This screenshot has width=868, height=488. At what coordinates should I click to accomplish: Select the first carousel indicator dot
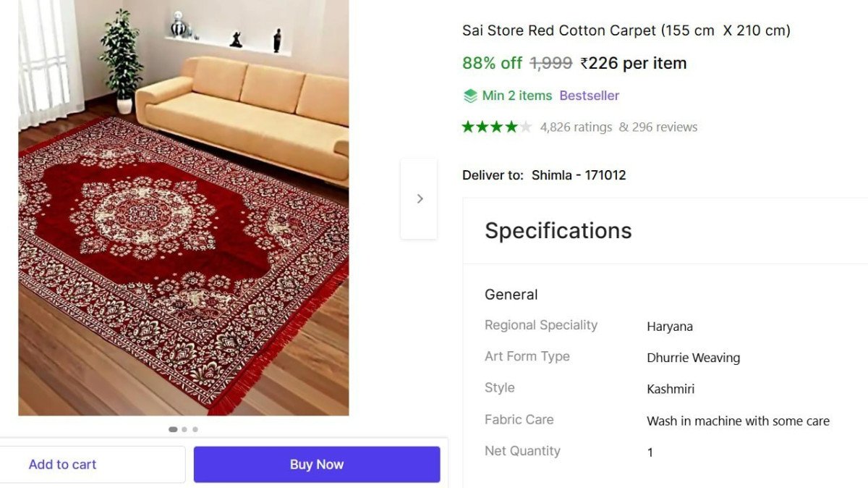(x=173, y=429)
